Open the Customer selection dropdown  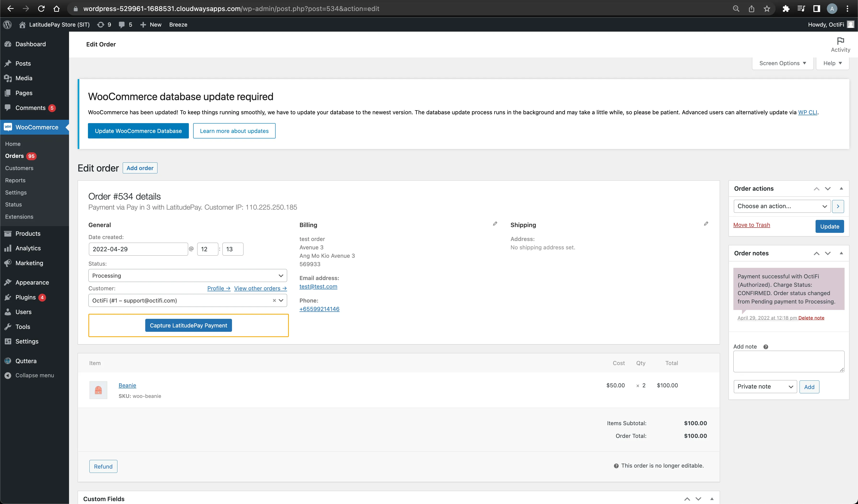click(x=188, y=300)
